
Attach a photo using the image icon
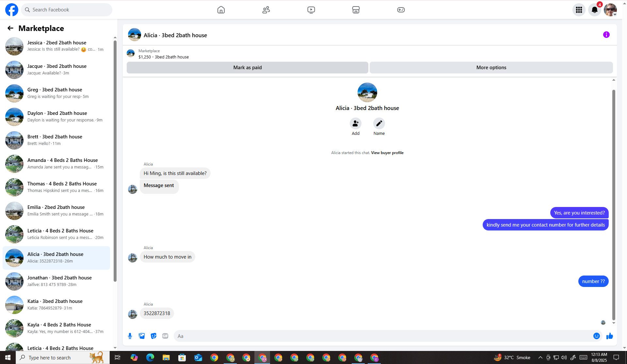tap(142, 336)
